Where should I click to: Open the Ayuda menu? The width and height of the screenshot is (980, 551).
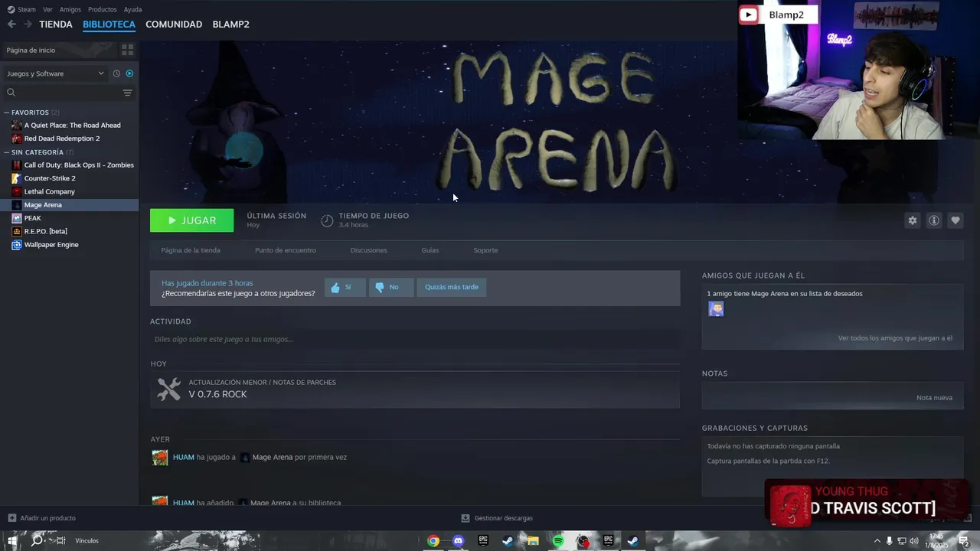[133, 9]
